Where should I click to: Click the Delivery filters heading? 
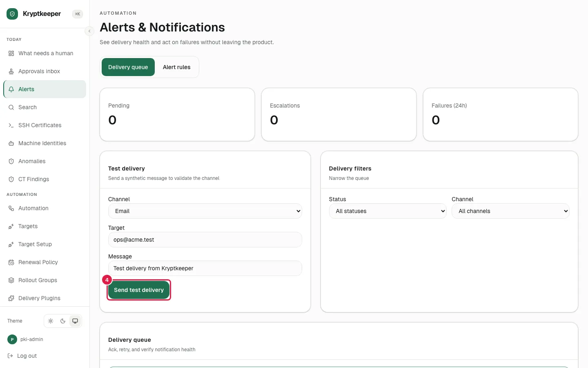pos(350,168)
